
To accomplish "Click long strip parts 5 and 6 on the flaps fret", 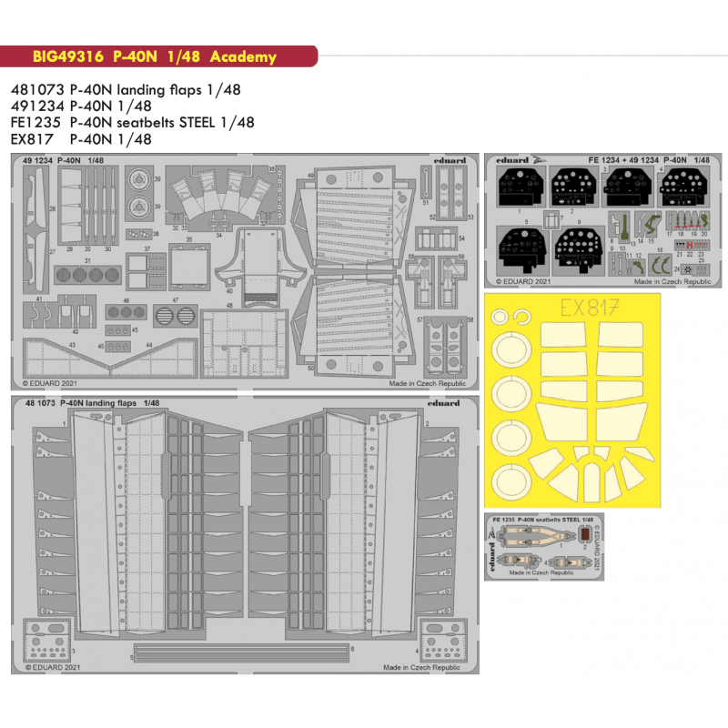I will (241, 652).
